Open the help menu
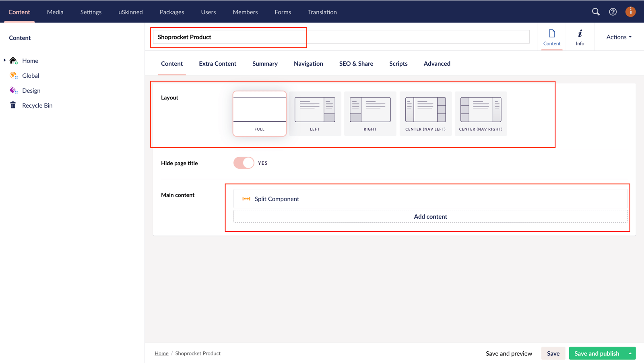644x363 pixels. tap(613, 12)
